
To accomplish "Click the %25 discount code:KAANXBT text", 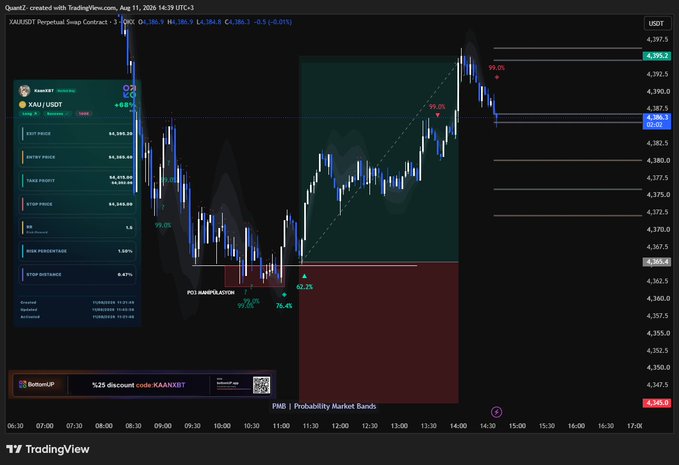I will tap(139, 385).
